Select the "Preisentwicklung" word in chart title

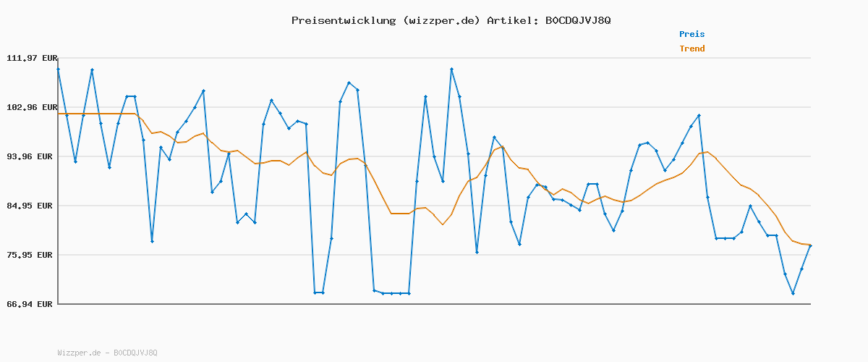pyautogui.click(x=342, y=20)
